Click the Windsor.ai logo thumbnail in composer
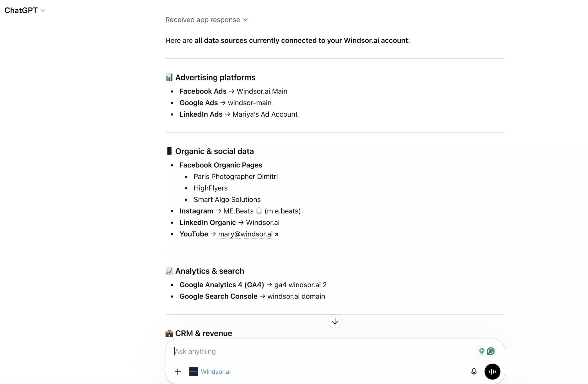This screenshot has height=384, width=588. coord(194,372)
